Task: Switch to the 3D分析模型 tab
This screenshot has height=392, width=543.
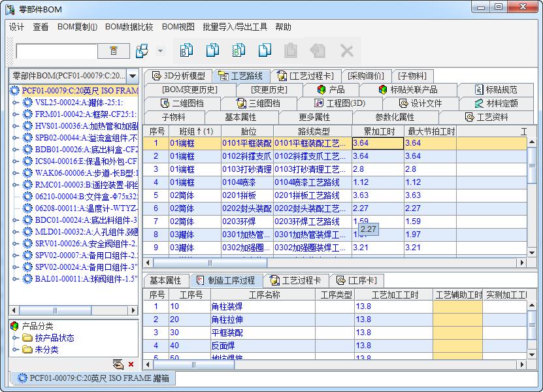Action: tap(178, 76)
